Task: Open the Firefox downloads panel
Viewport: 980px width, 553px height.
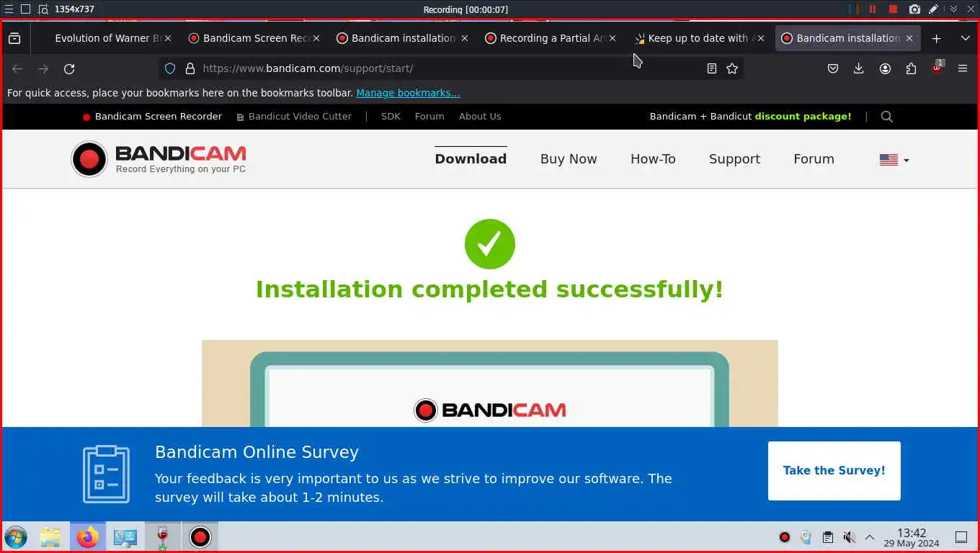Action: [x=859, y=68]
